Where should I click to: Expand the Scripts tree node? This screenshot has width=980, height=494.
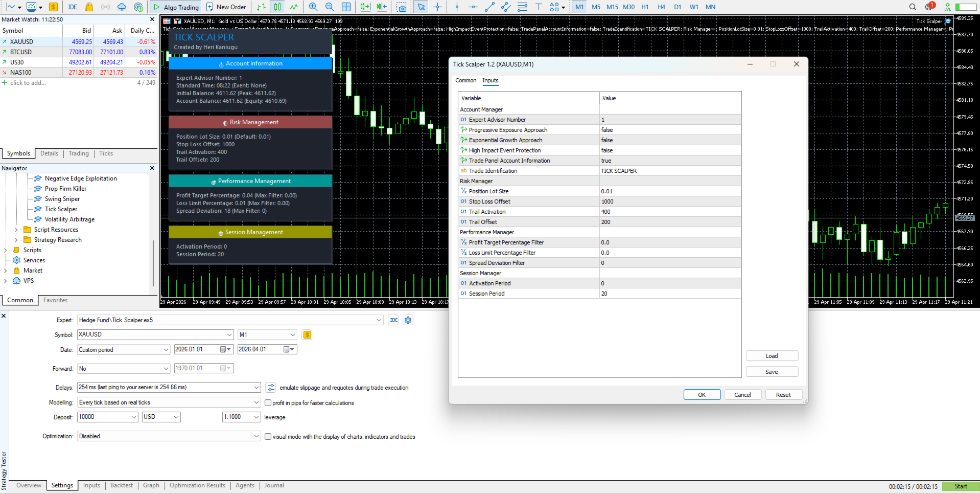click(x=6, y=250)
